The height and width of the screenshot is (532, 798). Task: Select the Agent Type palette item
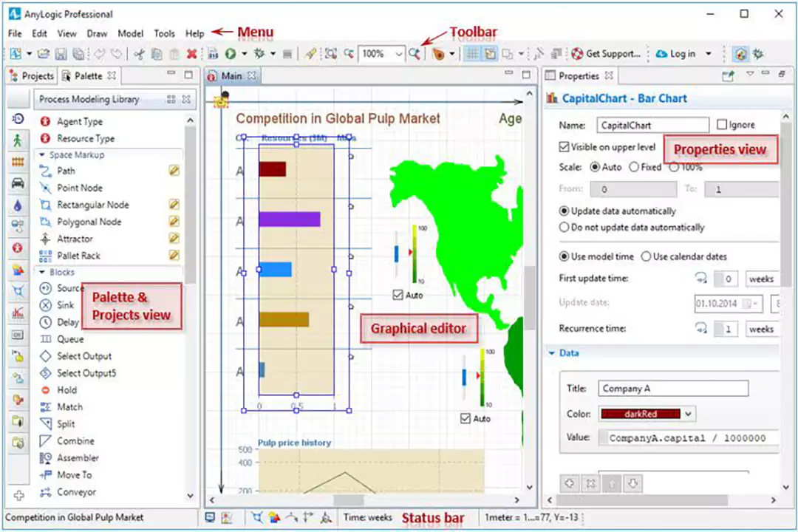(79, 122)
